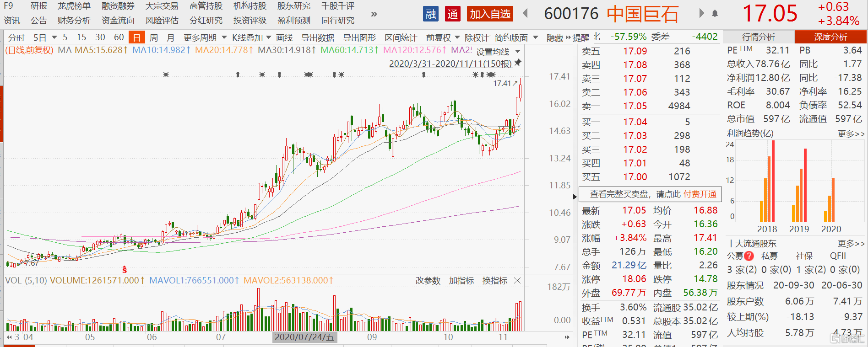Open the 财务分析 menu item
The height and width of the screenshot is (347, 868).
pyautogui.click(x=74, y=21)
